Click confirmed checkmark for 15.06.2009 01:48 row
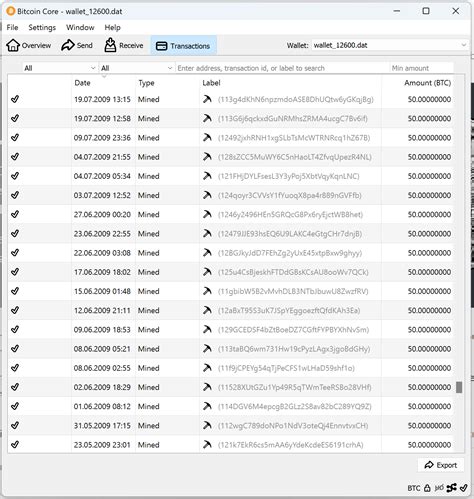This screenshot has width=474, height=499. [x=15, y=291]
